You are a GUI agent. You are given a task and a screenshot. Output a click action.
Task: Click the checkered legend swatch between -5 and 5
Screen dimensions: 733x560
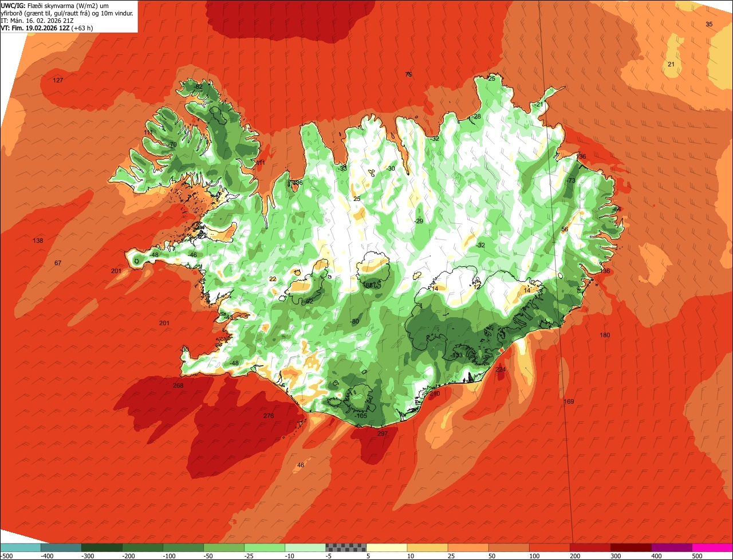coord(346,547)
